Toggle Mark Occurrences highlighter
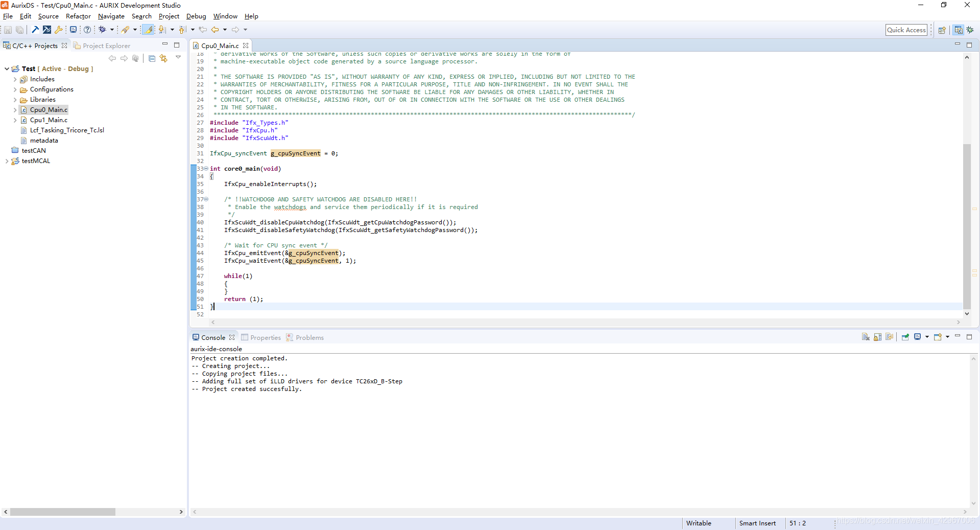Screen dimensions: 980x530 tap(148, 30)
